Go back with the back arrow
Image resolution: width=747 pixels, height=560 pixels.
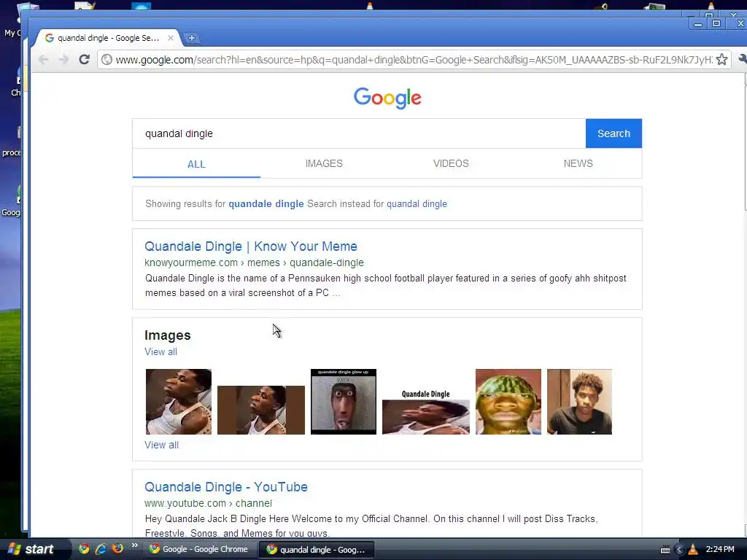[x=43, y=60]
